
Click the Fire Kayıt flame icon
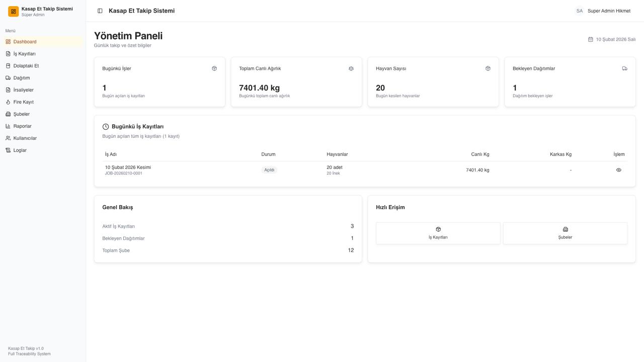point(8,102)
